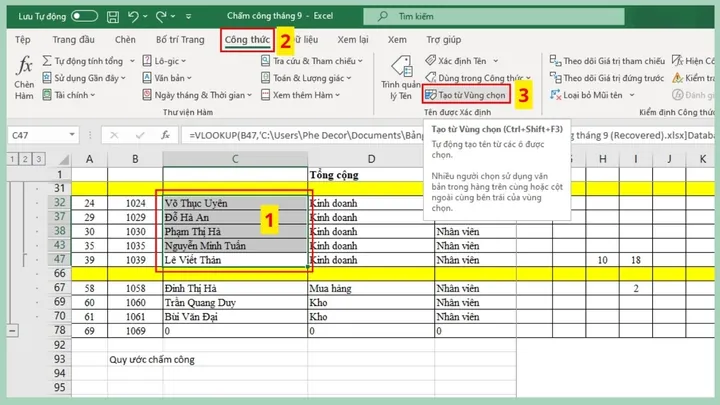Open the Lô-gic functions menu

164,61
